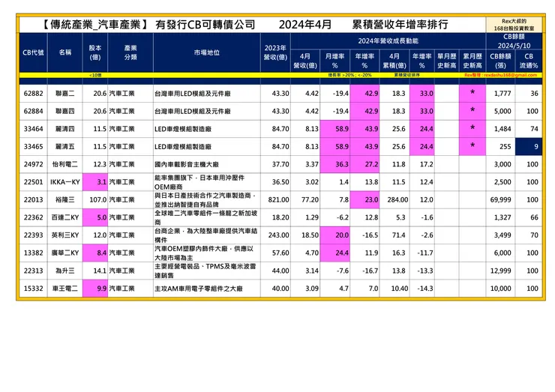The width and height of the screenshot is (555, 392).
Task: Click CB code 22013
Action: pyautogui.click(x=33, y=199)
